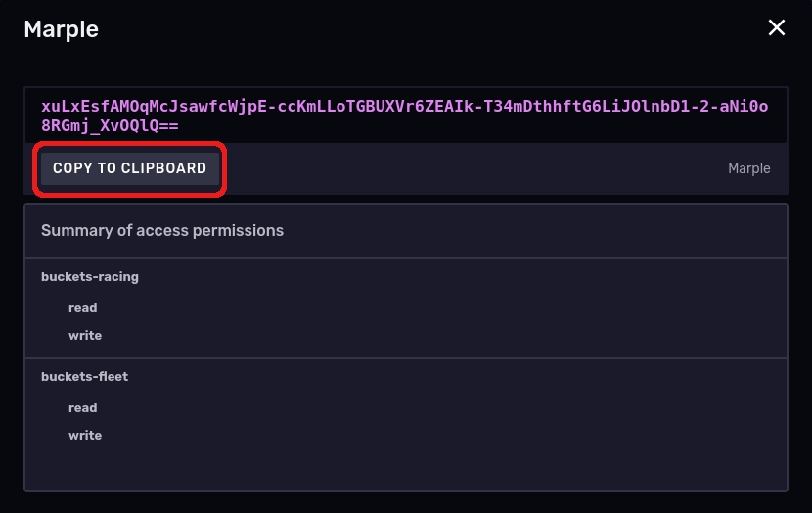Click the read permission under buckets-fleet
This screenshot has width=812, height=513.
(83, 408)
